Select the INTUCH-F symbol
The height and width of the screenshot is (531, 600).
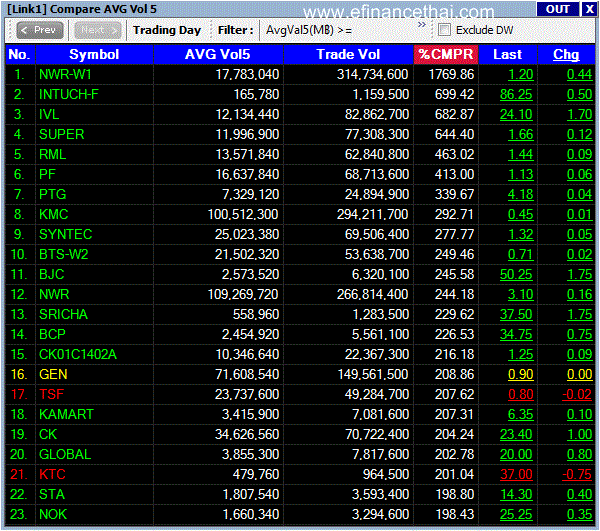(69, 94)
